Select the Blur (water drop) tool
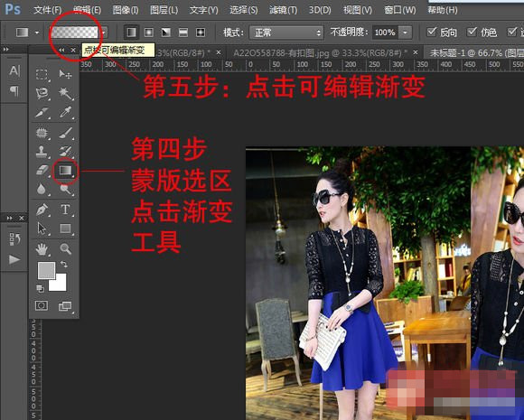The image size is (524, 420). point(42,190)
